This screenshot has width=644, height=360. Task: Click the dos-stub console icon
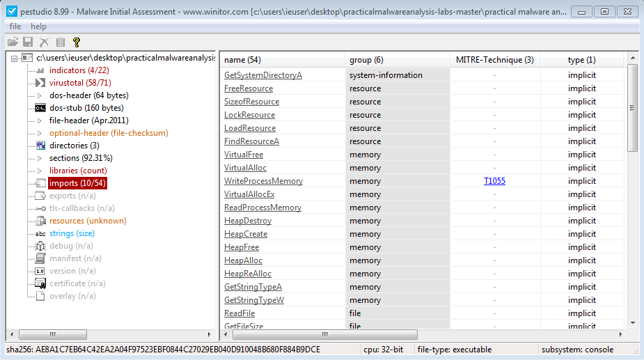pos(40,108)
